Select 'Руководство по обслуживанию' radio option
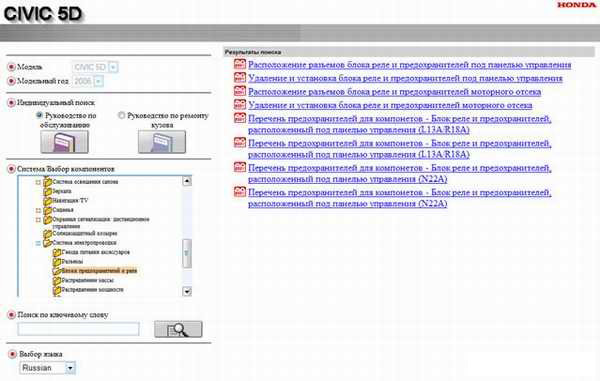The height and width of the screenshot is (381, 600). 39,115
